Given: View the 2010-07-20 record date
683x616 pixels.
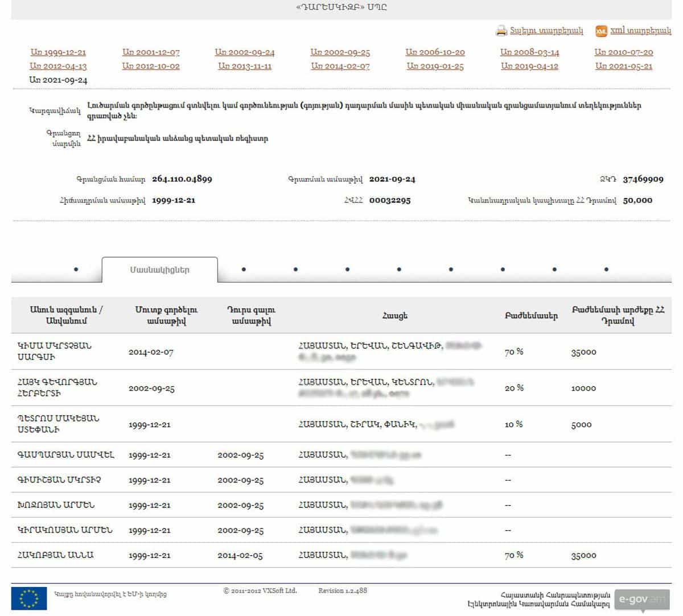Looking at the screenshot, I should tap(623, 52).
